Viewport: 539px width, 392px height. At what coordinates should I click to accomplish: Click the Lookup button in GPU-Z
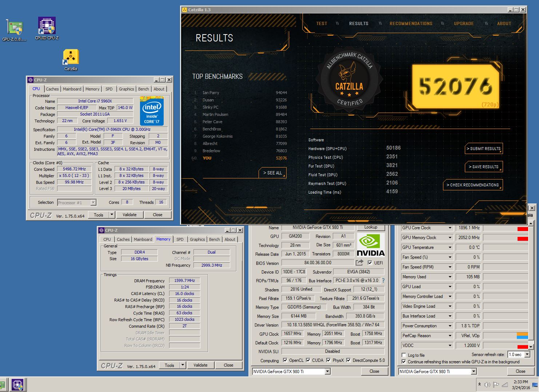click(x=371, y=227)
